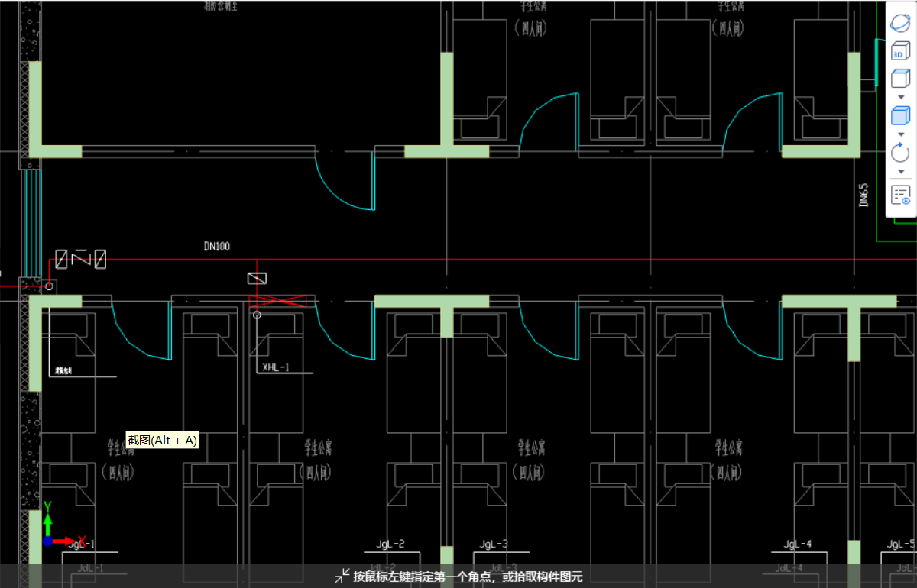Expand dropdown below shaded cube icon

coord(900,134)
